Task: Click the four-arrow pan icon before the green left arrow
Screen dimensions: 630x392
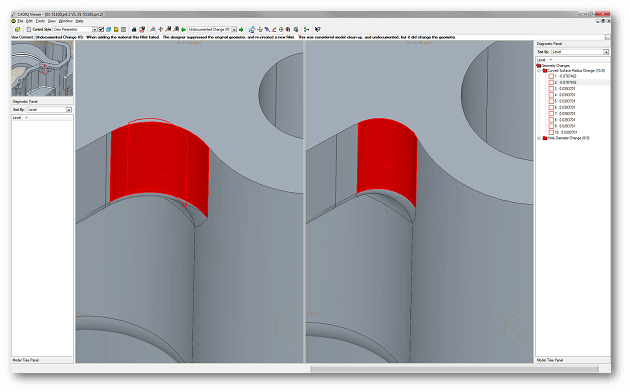Action: pyautogui.click(x=161, y=29)
